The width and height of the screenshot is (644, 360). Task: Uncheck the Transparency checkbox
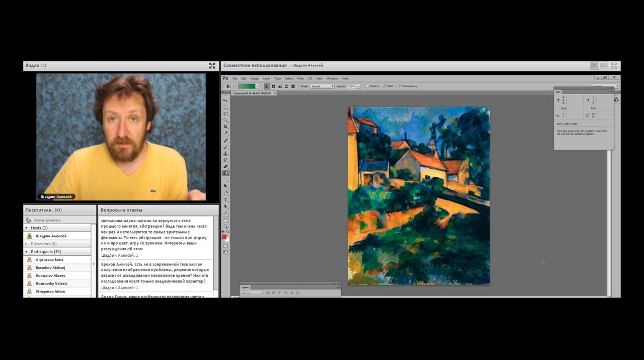[x=398, y=86]
